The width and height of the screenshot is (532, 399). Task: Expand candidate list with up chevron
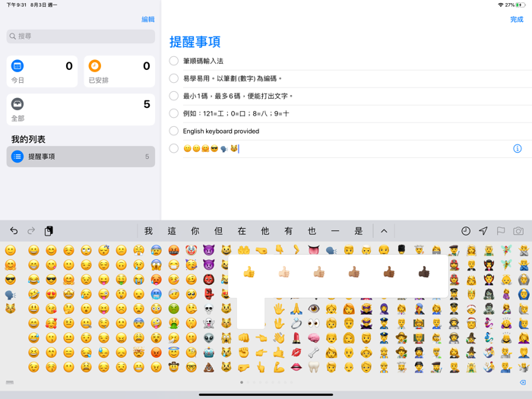pyautogui.click(x=384, y=231)
